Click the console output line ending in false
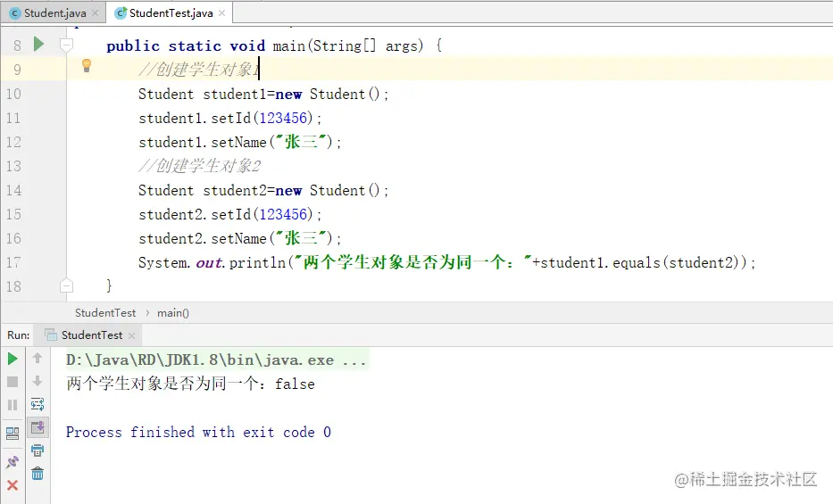833x504 pixels. point(190,384)
